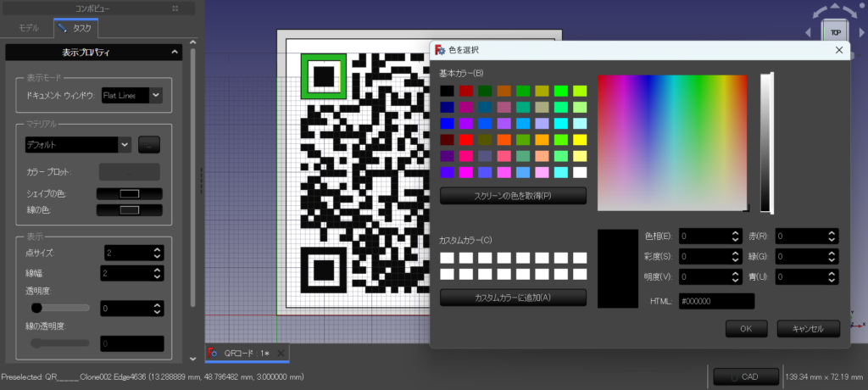Click the black current color preview box
Image resolution: width=868 pixels, height=390 pixels.
618,268
